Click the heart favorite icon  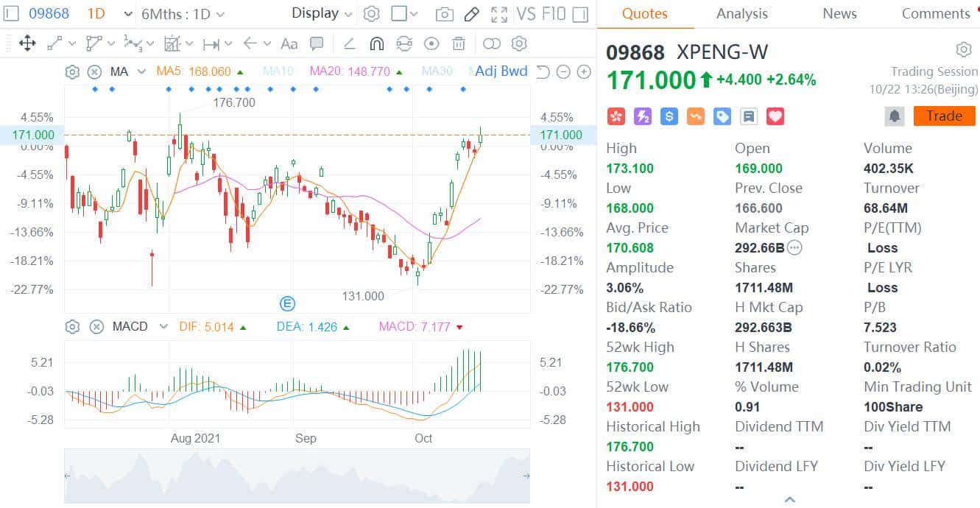(x=774, y=116)
